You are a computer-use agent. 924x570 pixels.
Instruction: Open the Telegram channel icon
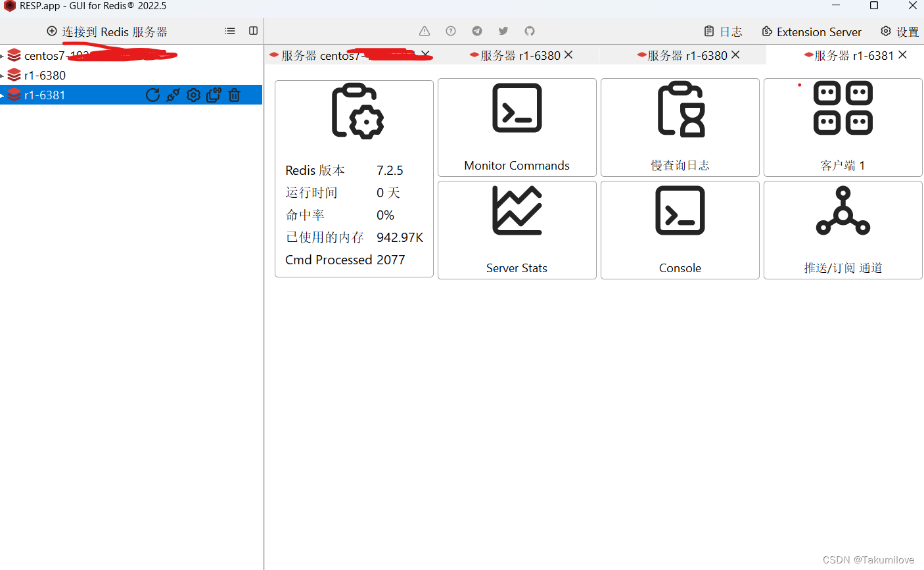click(x=477, y=31)
